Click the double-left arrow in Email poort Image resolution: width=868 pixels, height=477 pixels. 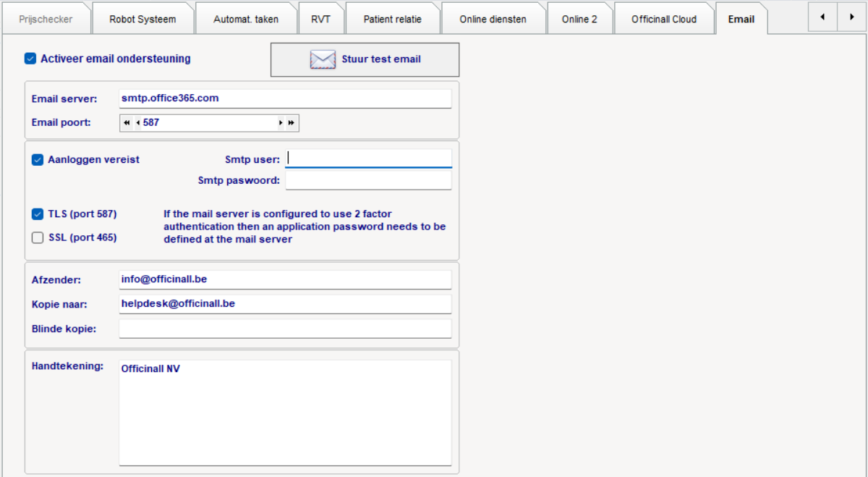coord(127,123)
